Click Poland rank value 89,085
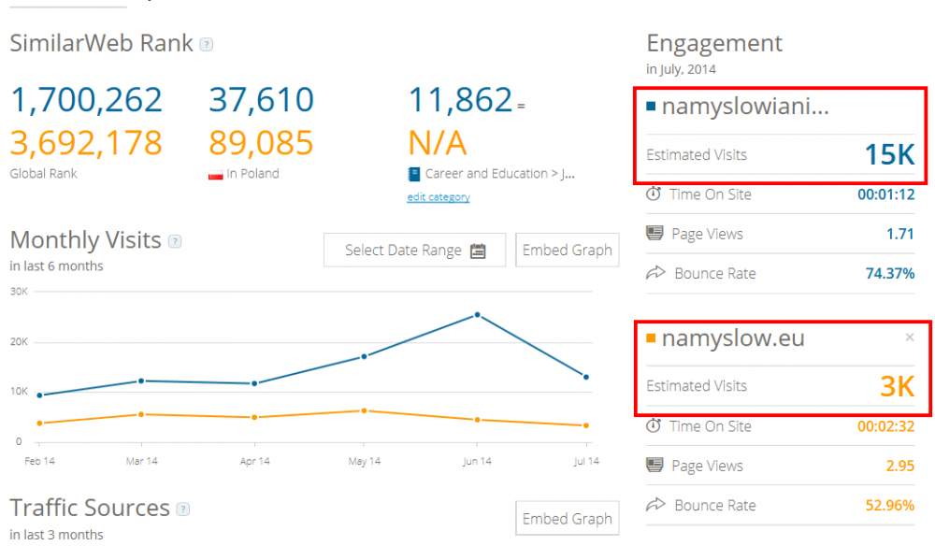The width and height of the screenshot is (935, 560). click(261, 143)
